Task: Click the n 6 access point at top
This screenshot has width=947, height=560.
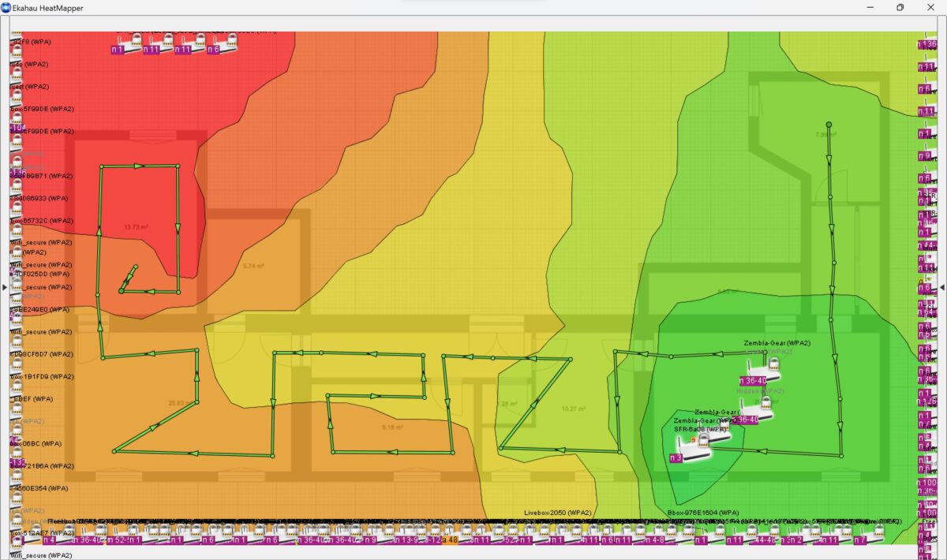Action: 223,45
